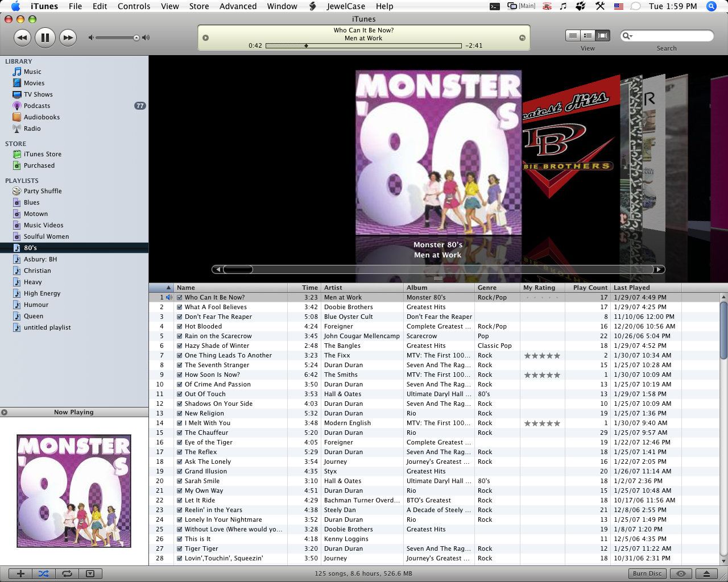Image resolution: width=728 pixels, height=582 pixels.
Task: Sort songs by Name column
Action: tap(230, 288)
